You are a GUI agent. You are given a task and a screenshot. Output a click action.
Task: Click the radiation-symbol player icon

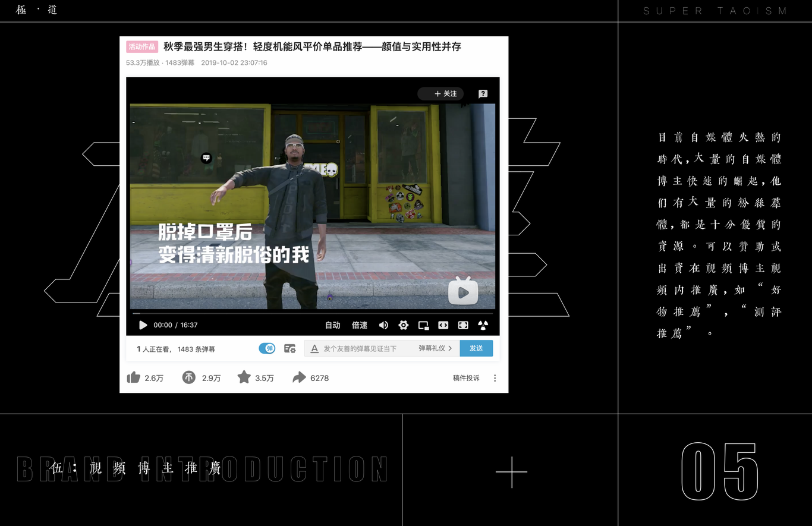point(483,325)
